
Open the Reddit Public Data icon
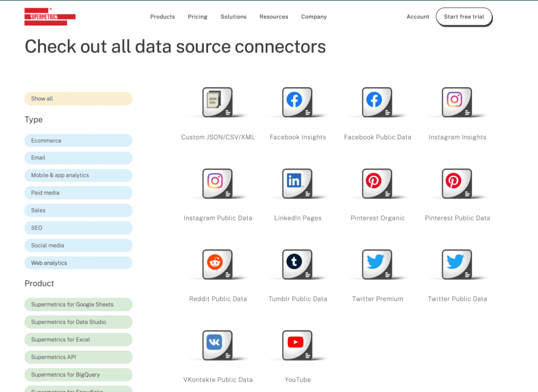[218, 264]
